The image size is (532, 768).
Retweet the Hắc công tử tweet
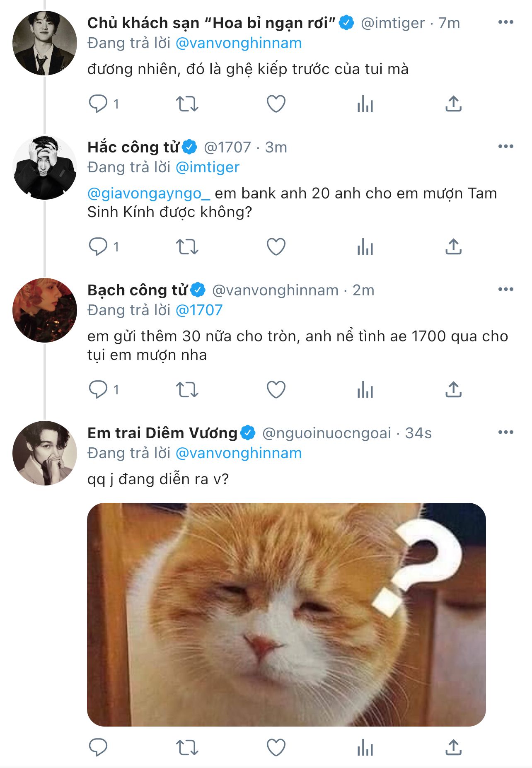[187, 247]
